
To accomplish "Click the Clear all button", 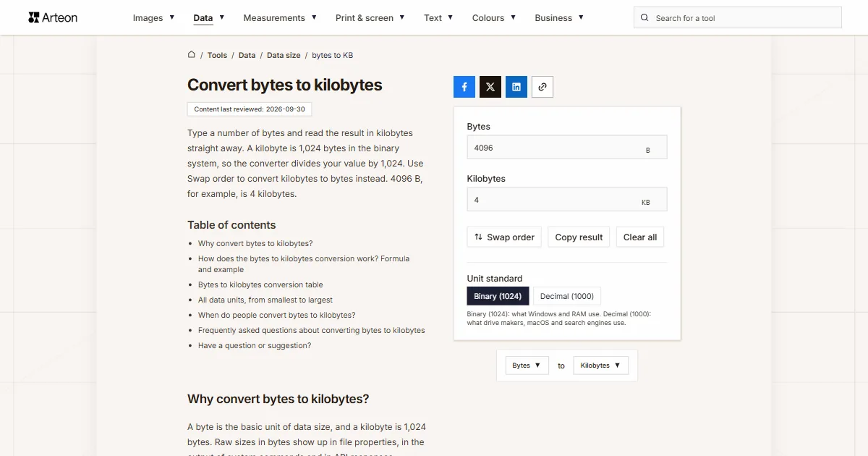I will (640, 237).
